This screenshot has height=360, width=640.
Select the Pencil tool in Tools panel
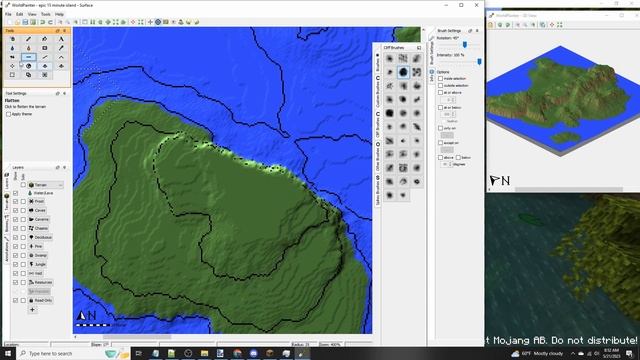29,39
